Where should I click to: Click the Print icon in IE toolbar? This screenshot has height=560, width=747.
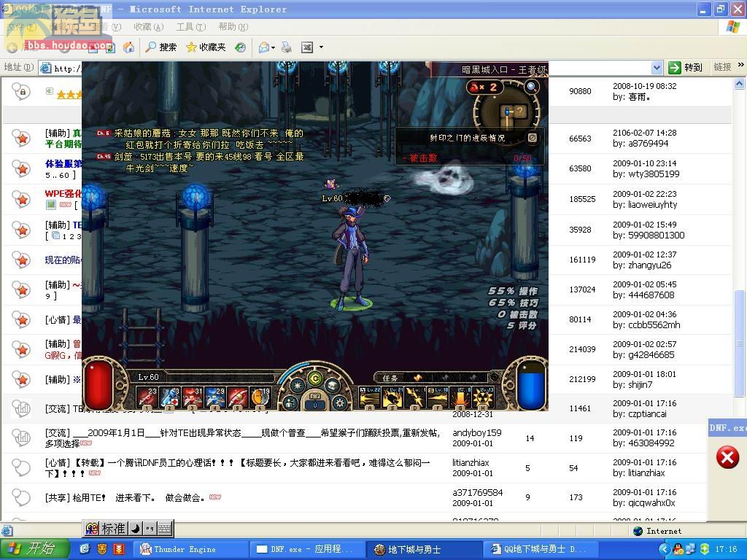coord(286,47)
